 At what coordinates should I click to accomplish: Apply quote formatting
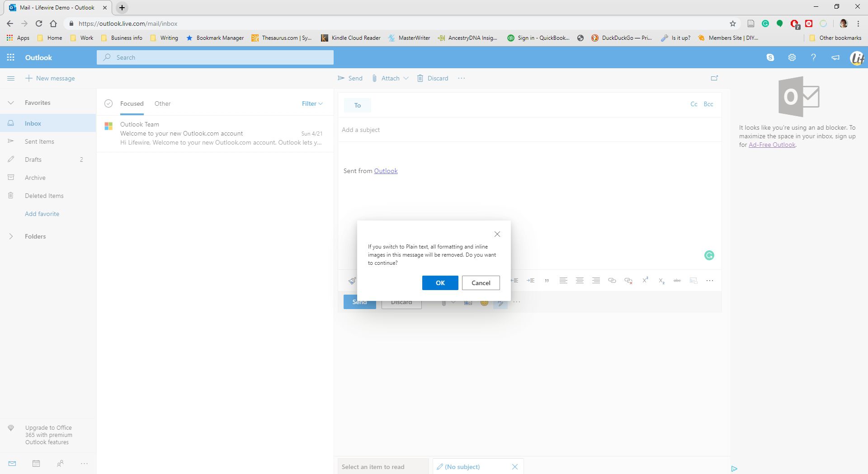(x=547, y=281)
